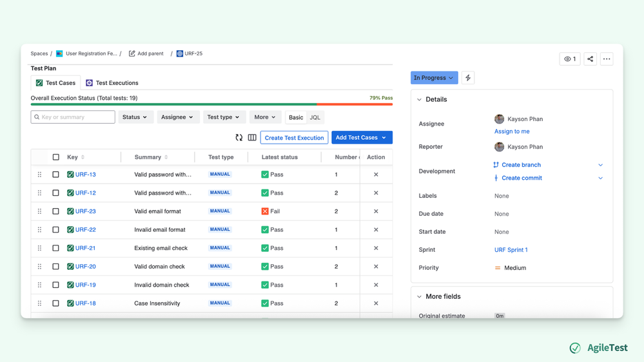Click the Key or summary search field

coord(73,117)
